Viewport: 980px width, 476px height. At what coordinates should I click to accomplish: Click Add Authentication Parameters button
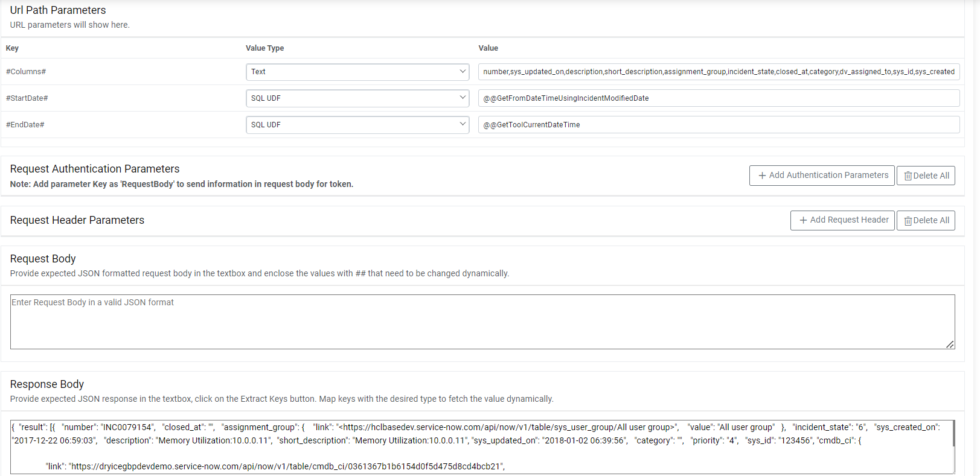tap(822, 176)
